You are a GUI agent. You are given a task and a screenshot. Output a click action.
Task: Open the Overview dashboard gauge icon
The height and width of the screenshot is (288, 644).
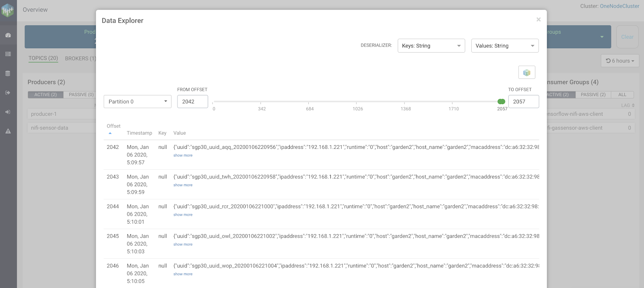tap(8, 35)
